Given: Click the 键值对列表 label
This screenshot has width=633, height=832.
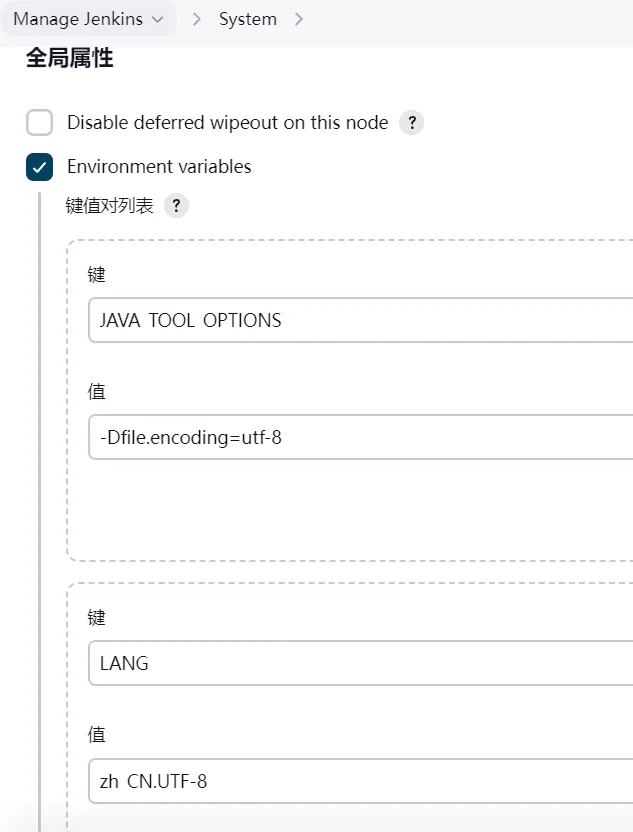Looking at the screenshot, I should pos(109,205).
